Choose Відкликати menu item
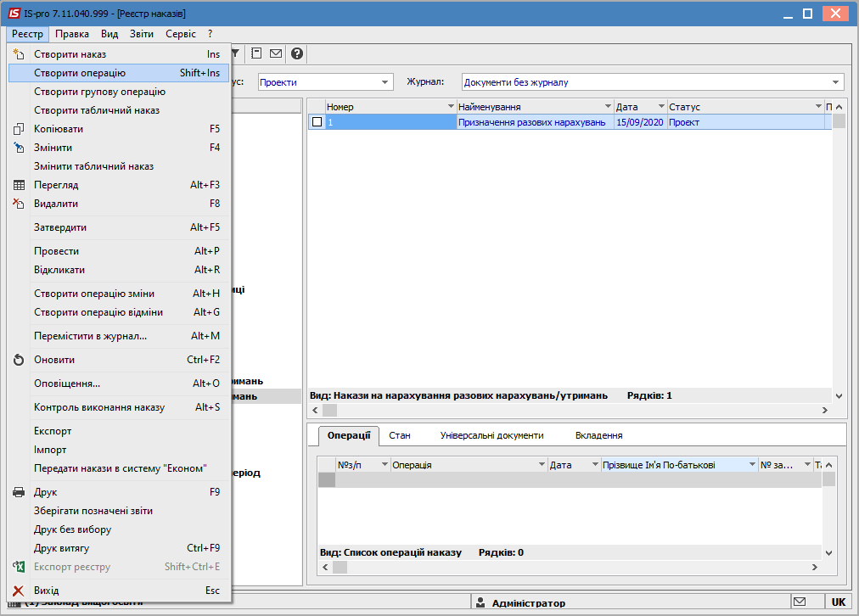Viewport: 859px width, 616px height. (119, 270)
